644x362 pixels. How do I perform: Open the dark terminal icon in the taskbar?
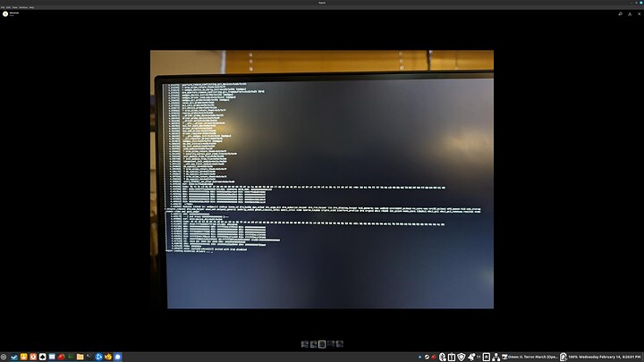point(89,357)
